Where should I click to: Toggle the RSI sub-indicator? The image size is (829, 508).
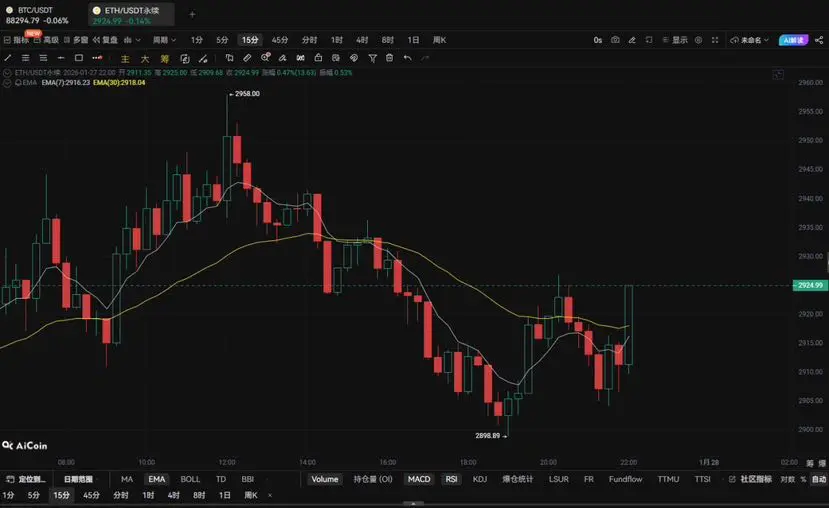451,479
